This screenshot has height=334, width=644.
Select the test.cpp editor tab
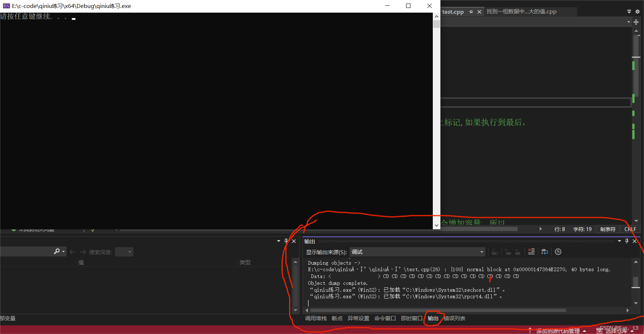tap(453, 12)
